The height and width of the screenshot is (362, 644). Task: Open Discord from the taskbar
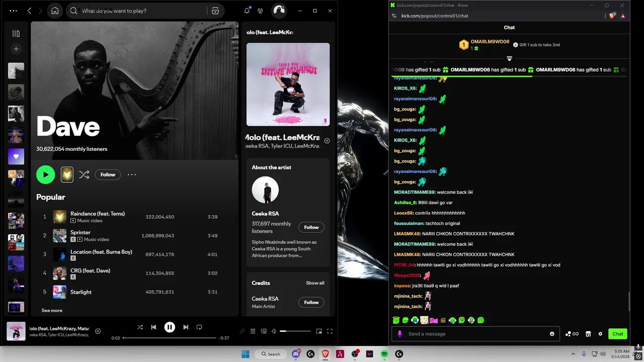tap(296, 354)
